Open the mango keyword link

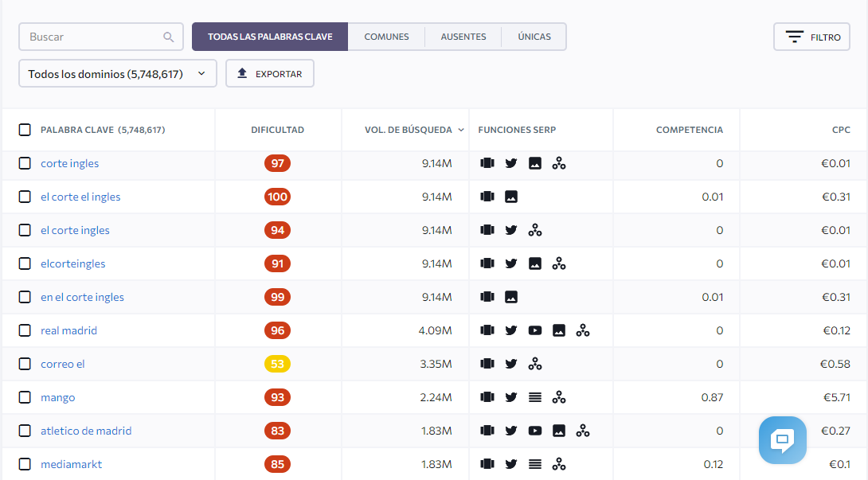pyautogui.click(x=57, y=397)
